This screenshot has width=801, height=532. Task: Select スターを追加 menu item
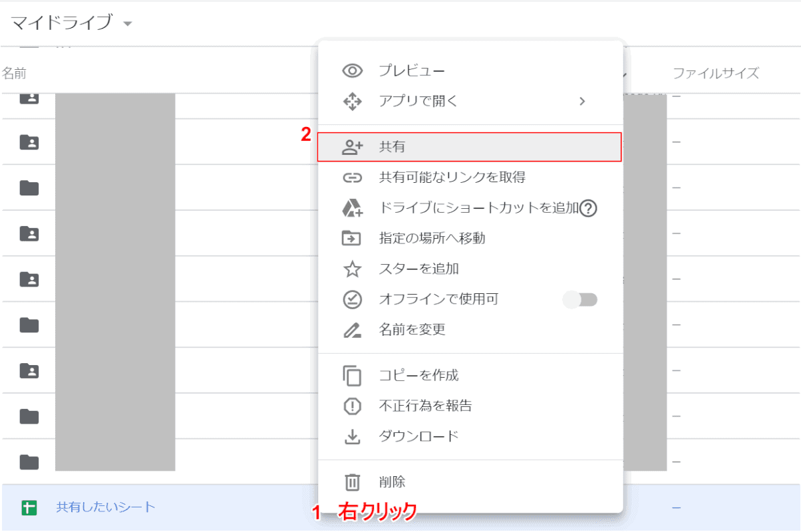470,269
